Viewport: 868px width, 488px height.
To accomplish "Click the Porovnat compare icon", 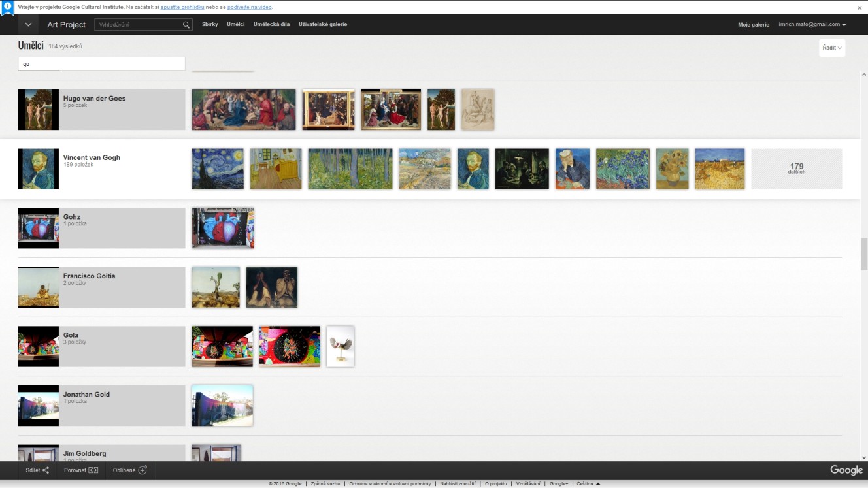I will click(x=93, y=470).
